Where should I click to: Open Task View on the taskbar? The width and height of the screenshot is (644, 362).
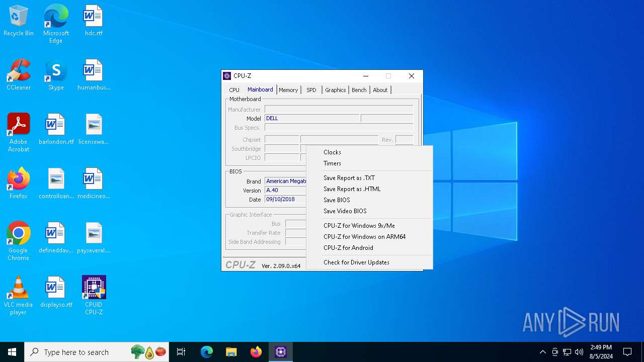tap(181, 352)
